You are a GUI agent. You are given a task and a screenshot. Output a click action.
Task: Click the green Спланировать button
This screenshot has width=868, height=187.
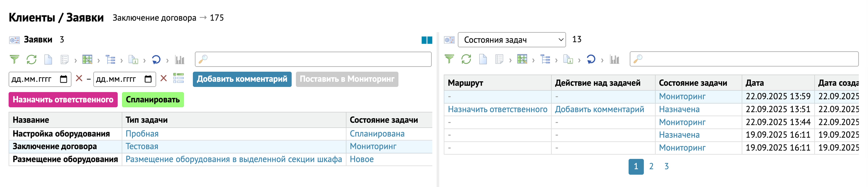153,100
